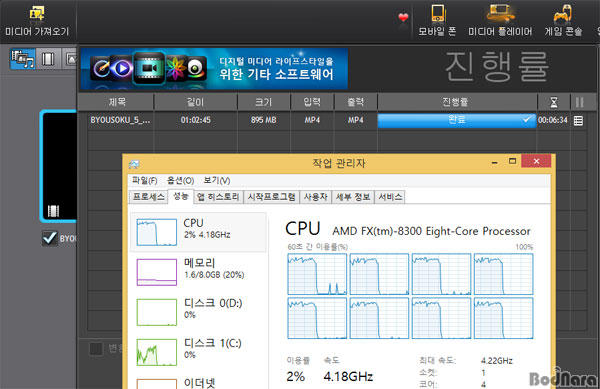Viewport: 600px width, 389px height.
Task: Switch to the 프로세스 tab
Action: click(148, 197)
